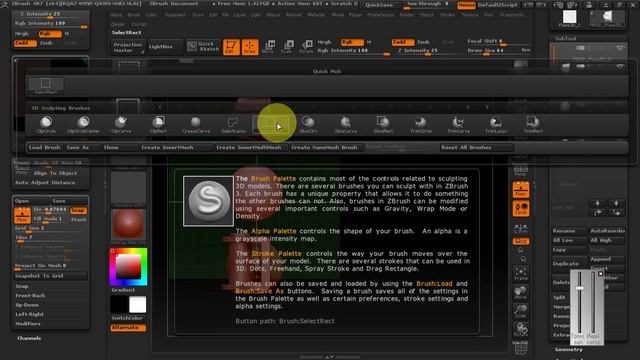This screenshot has height=360, width=640.
Task: Click QuickSave button
Action: 379,5
